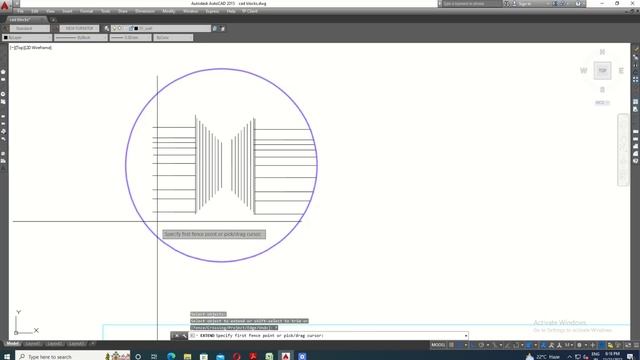Close the command line window with X
The height and width of the screenshot is (360, 640).
[177, 336]
